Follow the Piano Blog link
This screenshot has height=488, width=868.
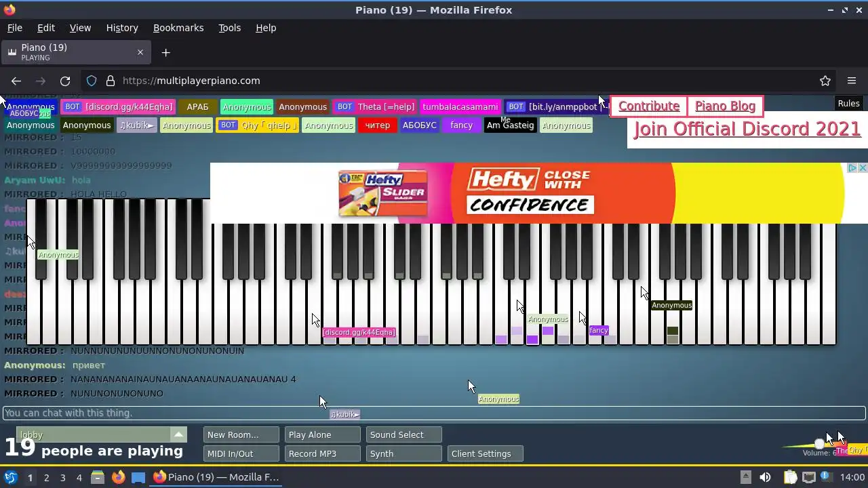pyautogui.click(x=725, y=106)
